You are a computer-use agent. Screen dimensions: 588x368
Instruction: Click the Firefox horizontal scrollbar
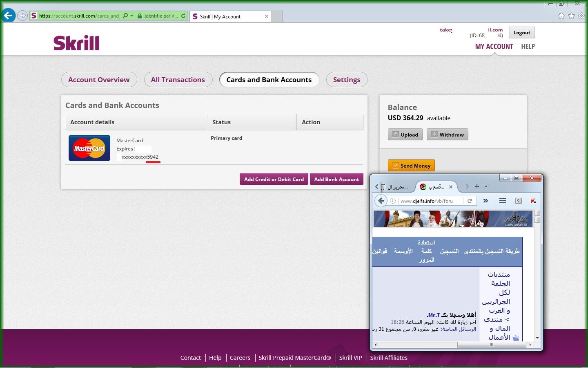pyautogui.click(x=492, y=345)
